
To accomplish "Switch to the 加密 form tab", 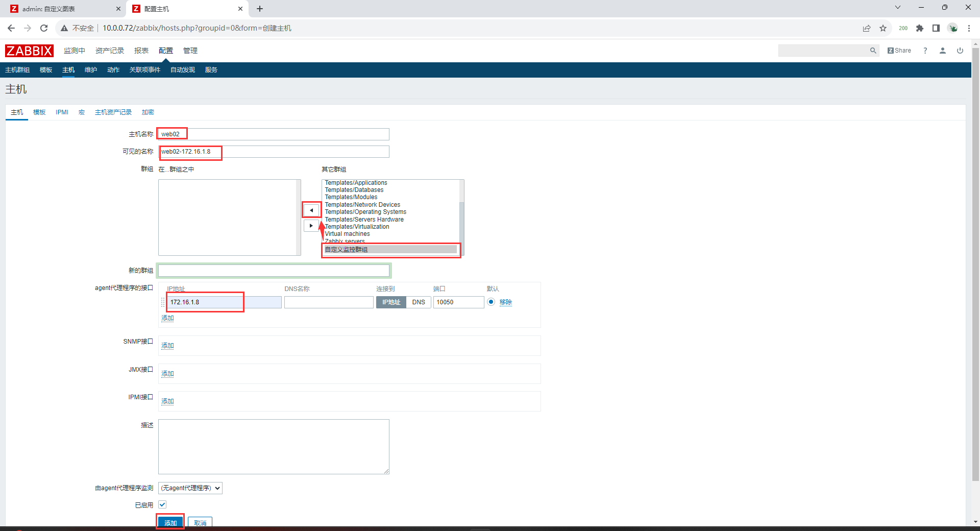I will 148,112.
